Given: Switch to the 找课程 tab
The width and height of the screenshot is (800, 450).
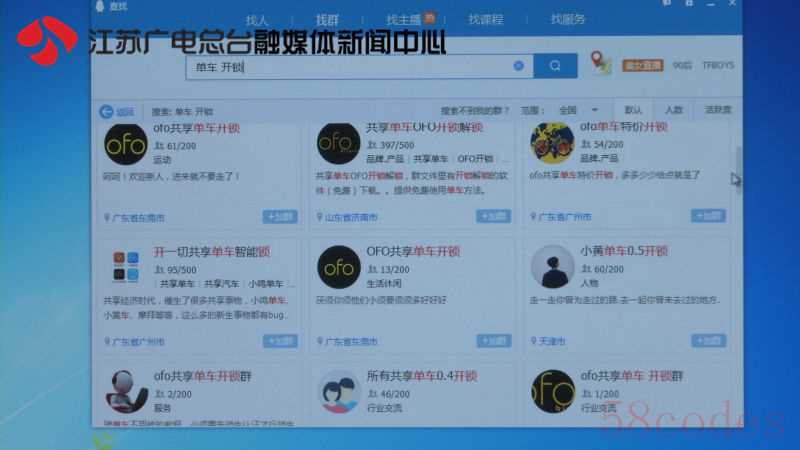Looking at the screenshot, I should [x=486, y=20].
